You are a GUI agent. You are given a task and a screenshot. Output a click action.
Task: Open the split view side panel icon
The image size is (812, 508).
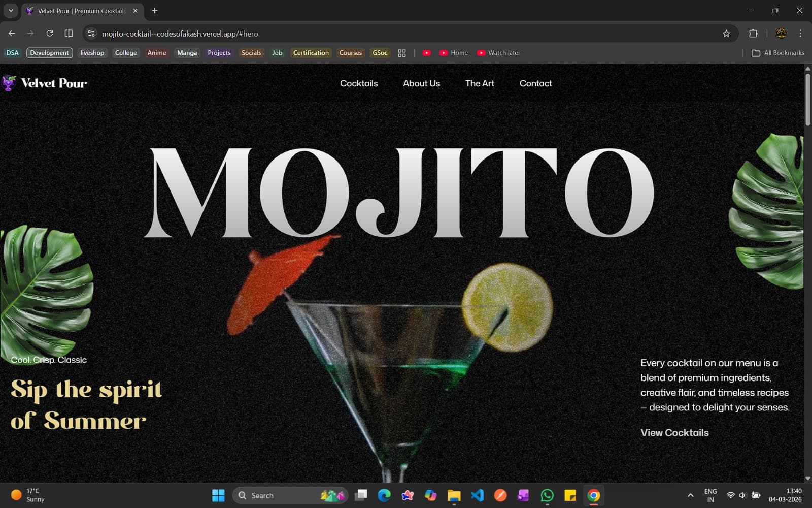click(x=69, y=34)
